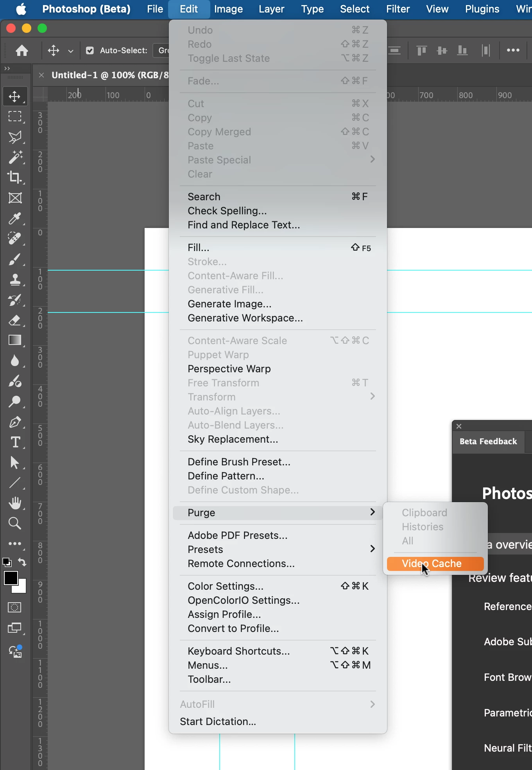Change screen mode button
532x770 pixels.
point(14,628)
